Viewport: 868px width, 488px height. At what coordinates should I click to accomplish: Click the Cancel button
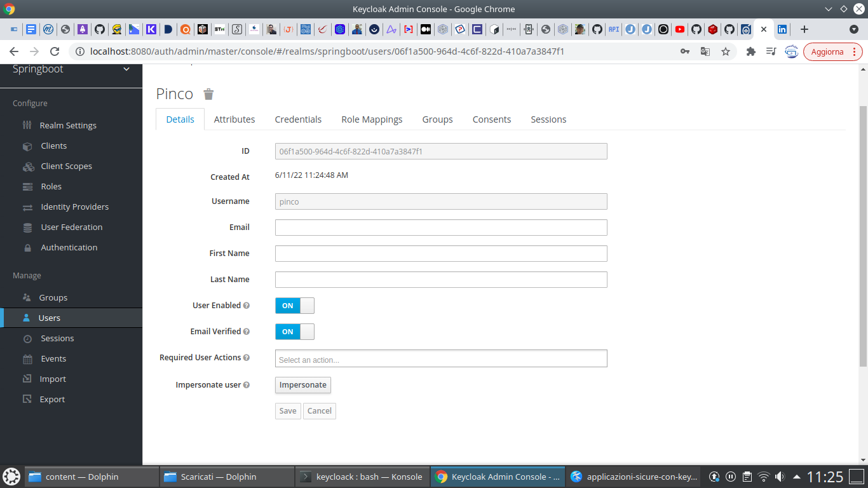tap(320, 411)
